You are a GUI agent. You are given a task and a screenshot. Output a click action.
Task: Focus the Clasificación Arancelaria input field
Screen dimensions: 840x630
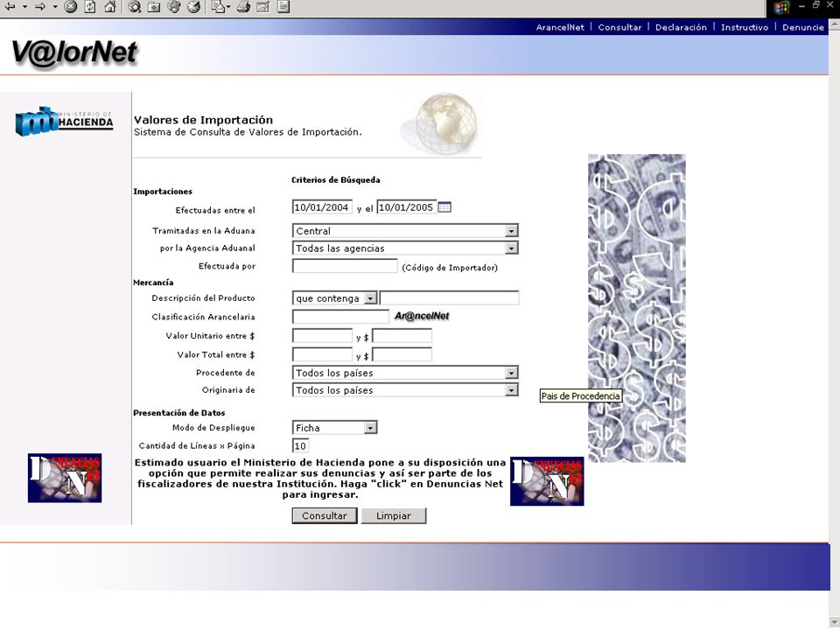[x=340, y=317]
